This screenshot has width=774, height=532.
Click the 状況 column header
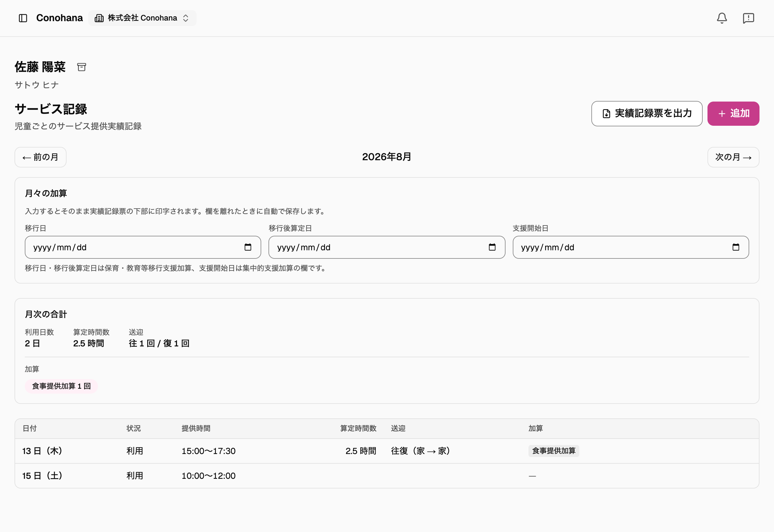point(133,428)
